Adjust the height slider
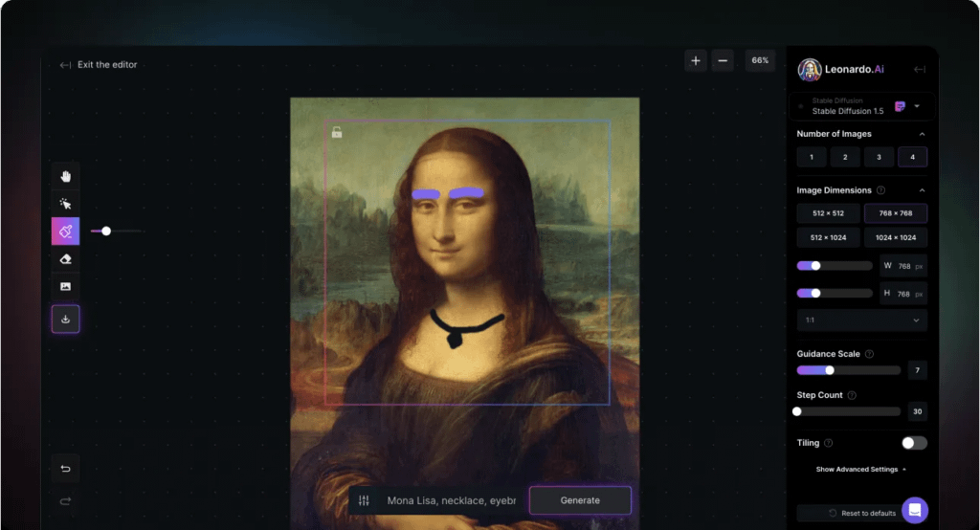This screenshot has height=530, width=980. (835, 293)
